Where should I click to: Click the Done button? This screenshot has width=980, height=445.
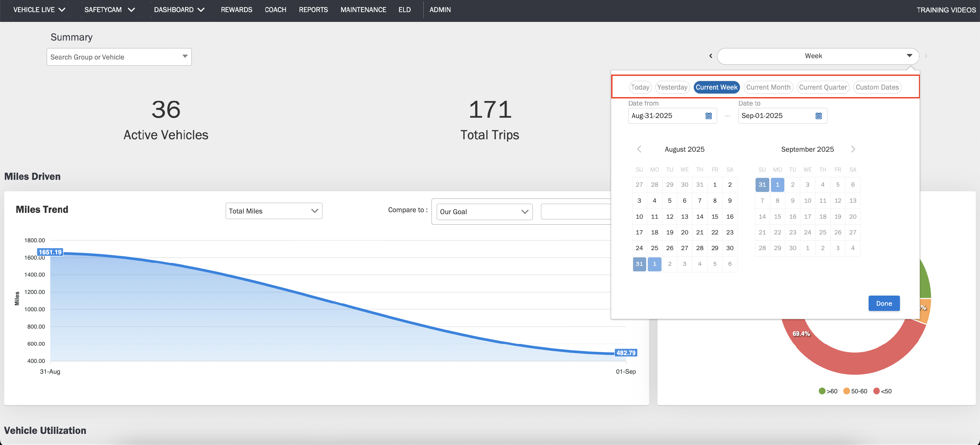tap(884, 303)
